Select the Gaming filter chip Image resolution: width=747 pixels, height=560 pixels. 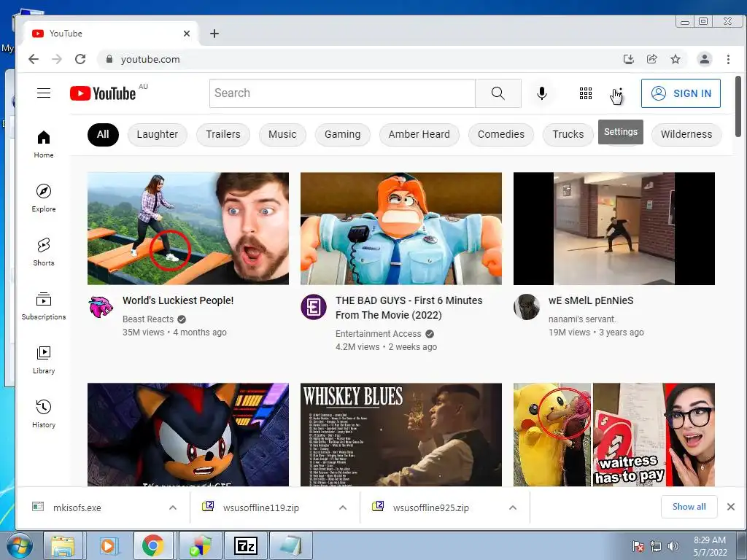point(343,134)
